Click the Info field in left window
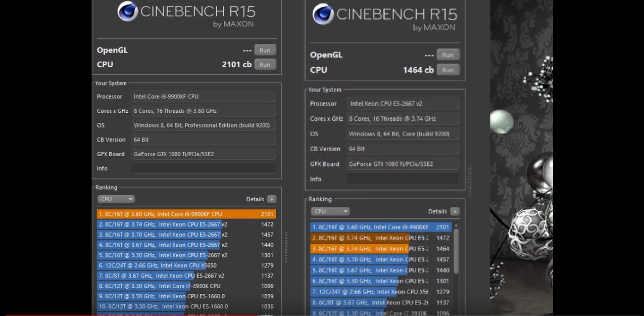The image size is (644, 316). click(204, 168)
